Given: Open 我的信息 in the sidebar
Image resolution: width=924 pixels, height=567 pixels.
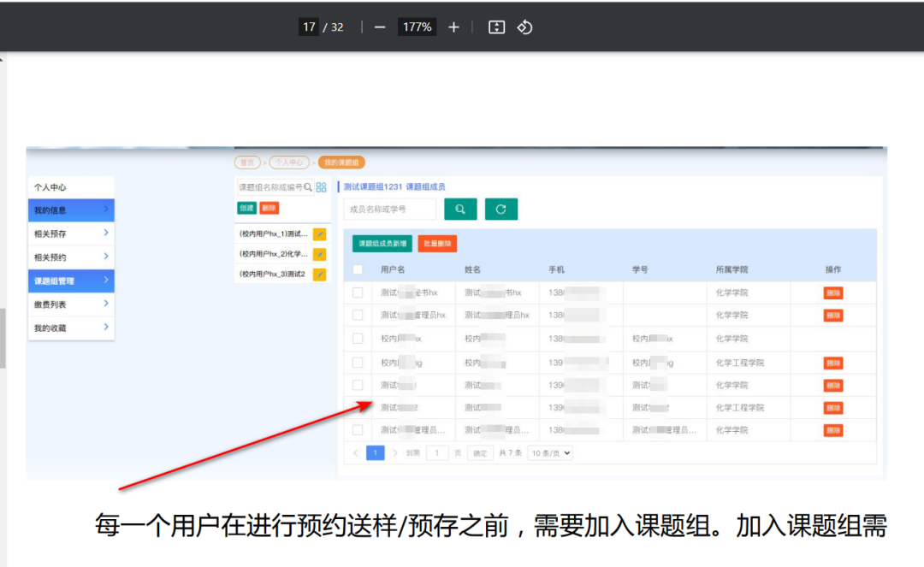Looking at the screenshot, I should coord(71,210).
